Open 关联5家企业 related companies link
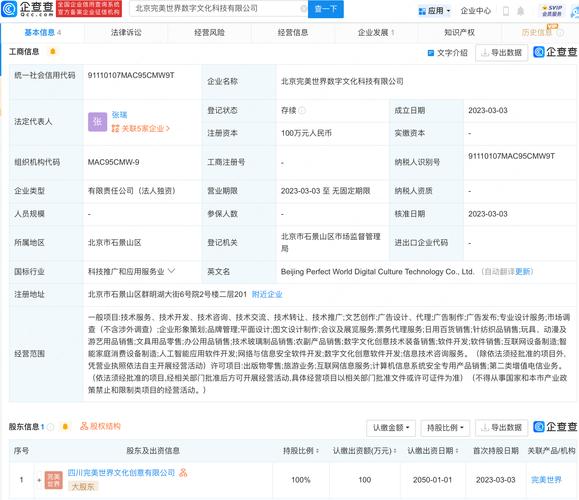The height and width of the screenshot is (500, 579). tap(141, 129)
